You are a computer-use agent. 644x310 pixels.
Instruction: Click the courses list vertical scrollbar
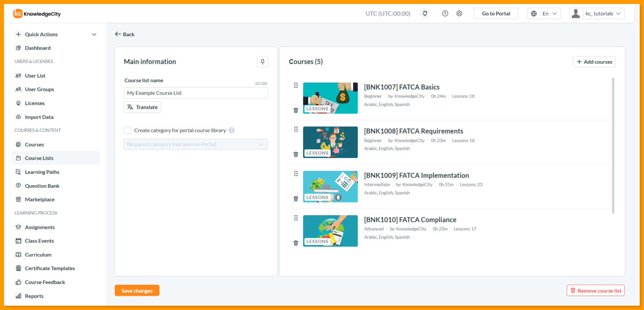point(613,146)
